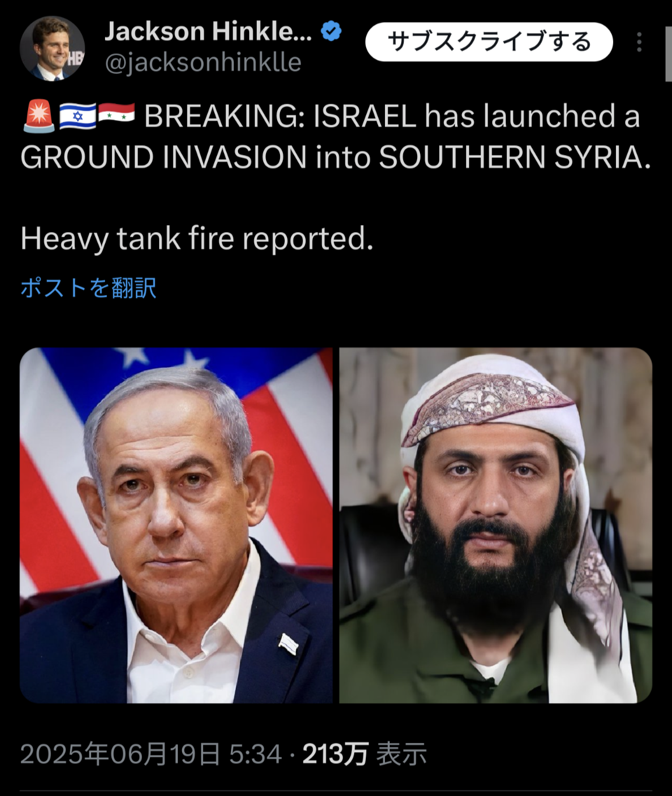This screenshot has width=672, height=796.
Task: Open right photo of bearded man in headscarf
Action: (496, 525)
